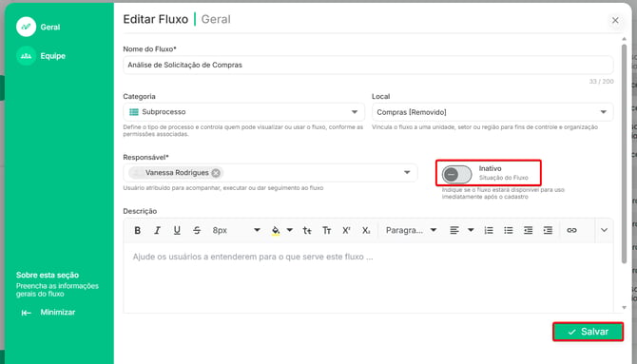Apply superscript formatting
This screenshot has height=364, width=637.
coord(346,230)
